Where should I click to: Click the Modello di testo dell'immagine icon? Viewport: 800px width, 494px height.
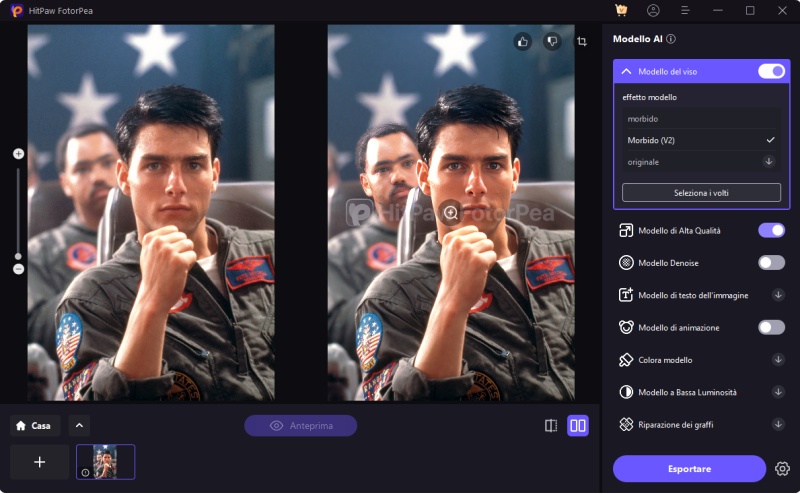pyautogui.click(x=626, y=295)
